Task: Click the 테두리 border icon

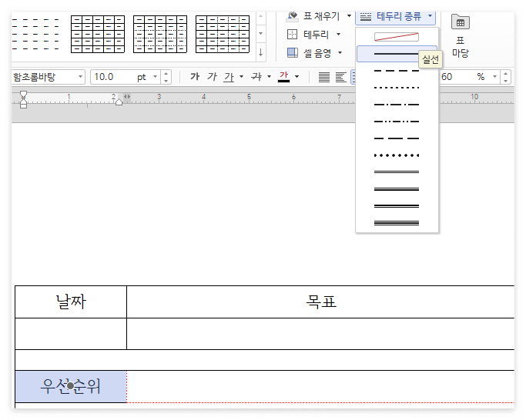Action: coord(292,34)
